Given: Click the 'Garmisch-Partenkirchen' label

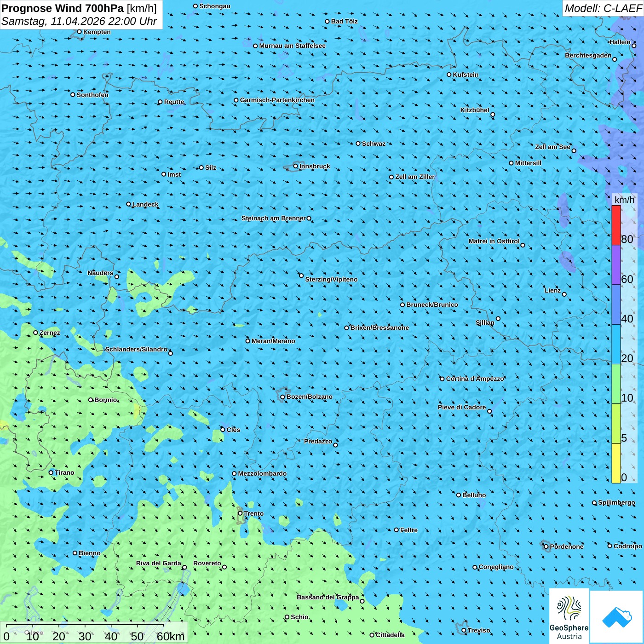Looking at the screenshot, I should [x=277, y=100].
